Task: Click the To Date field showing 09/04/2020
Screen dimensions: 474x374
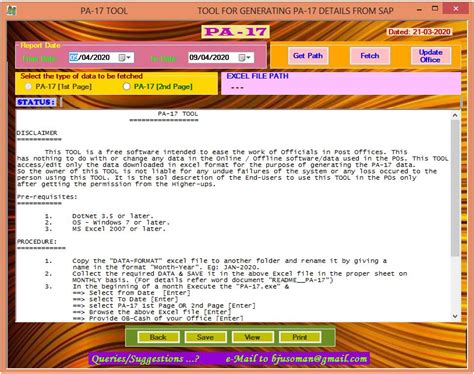Action: click(221, 58)
